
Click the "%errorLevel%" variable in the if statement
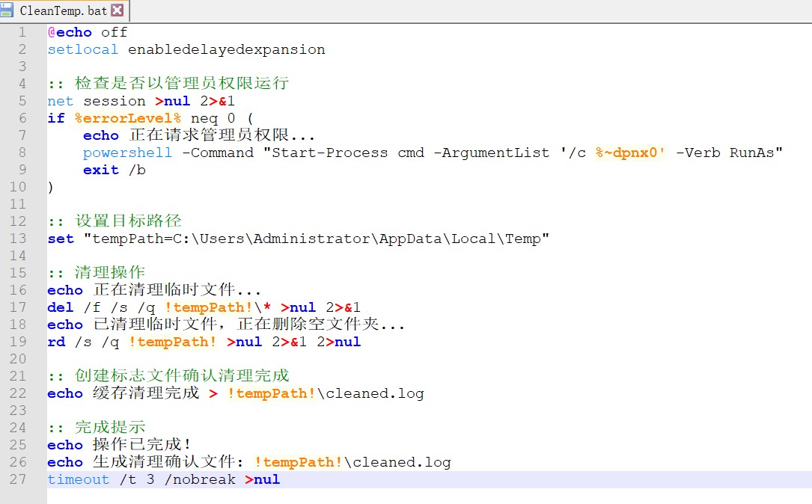pyautogui.click(x=127, y=118)
